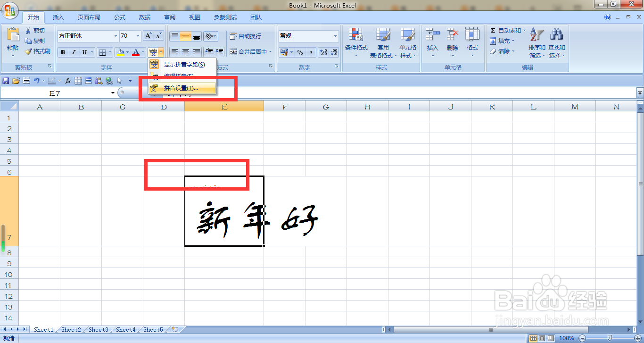The width and height of the screenshot is (644, 343).
Task: Open text orientation button
Action: [210, 36]
